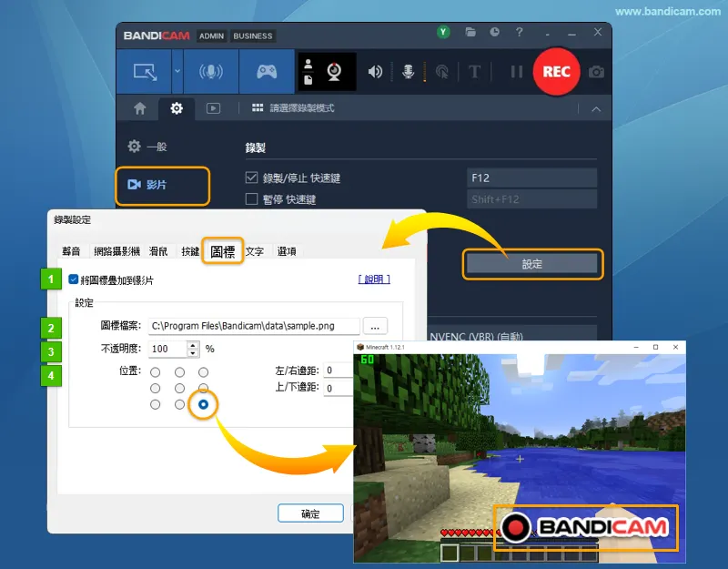Viewport: 728px width, 569px height.
Task: Toggle the webcam overlay icon
Action: click(334, 72)
